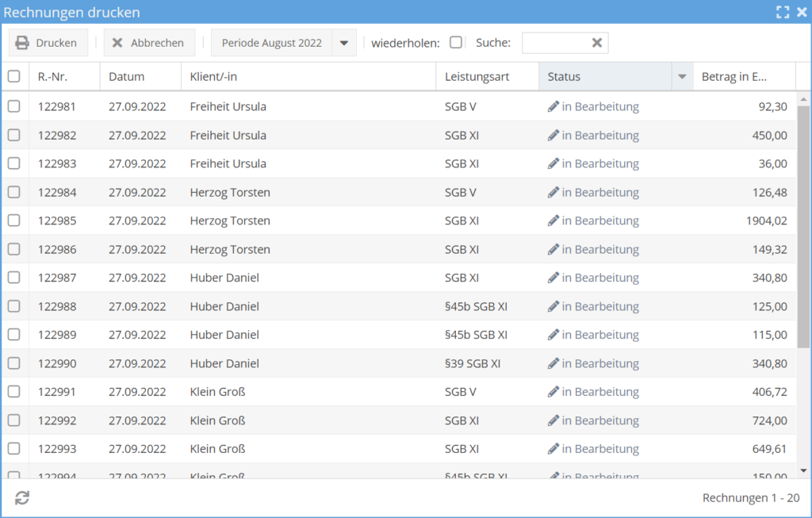Screen dimensions: 812x518
Task: Open the Periode August 2022 dropdown arrow
Action: (x=343, y=43)
